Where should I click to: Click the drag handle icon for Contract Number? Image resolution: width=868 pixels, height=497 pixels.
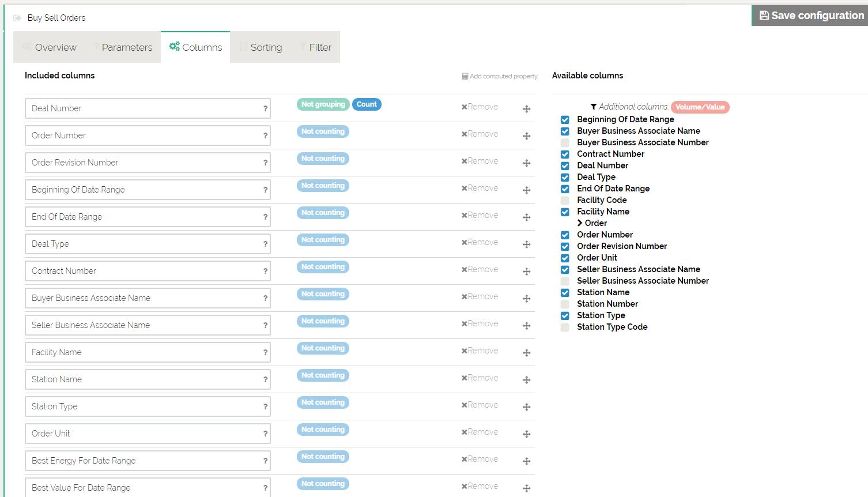pos(526,272)
